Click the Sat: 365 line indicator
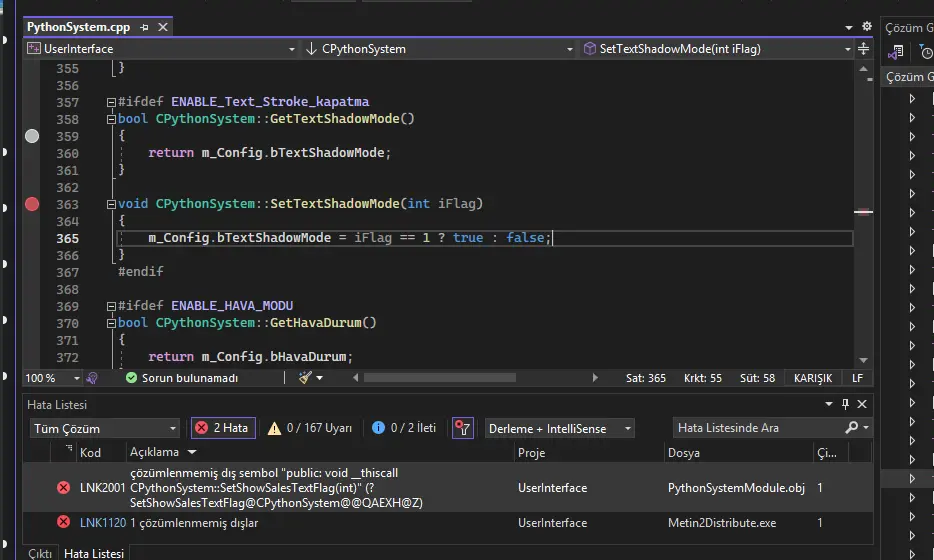The height and width of the screenshot is (560, 934). point(646,378)
